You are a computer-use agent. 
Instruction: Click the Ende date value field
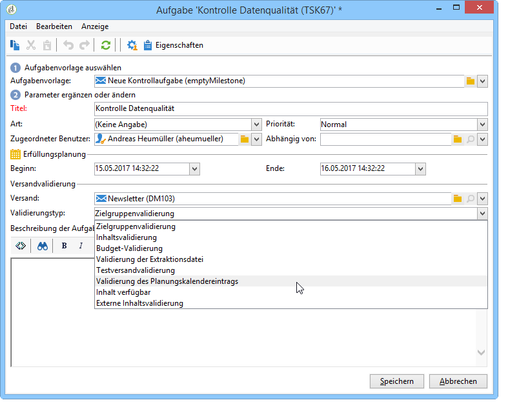[367, 169]
